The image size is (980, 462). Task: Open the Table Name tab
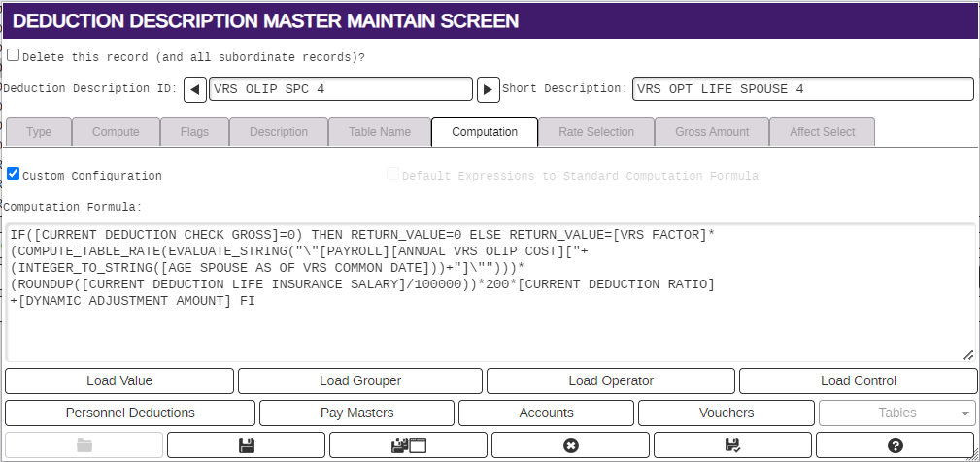(380, 132)
